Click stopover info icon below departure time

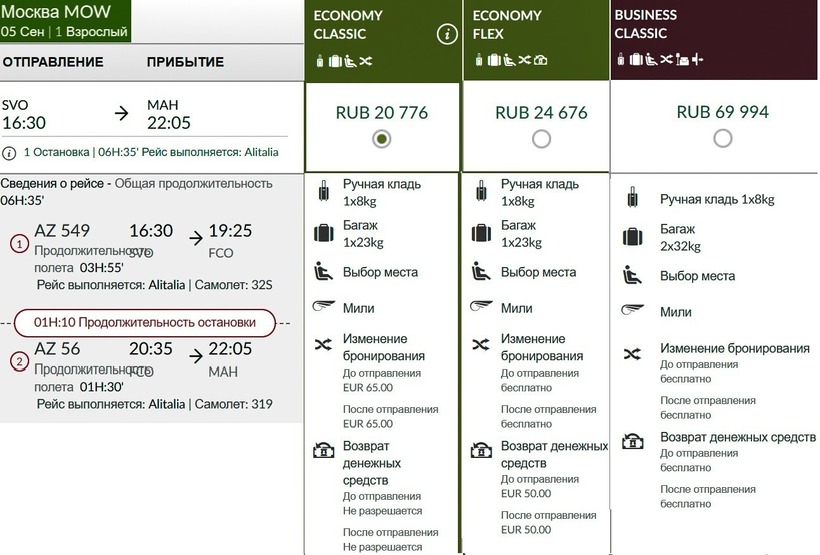9,153
